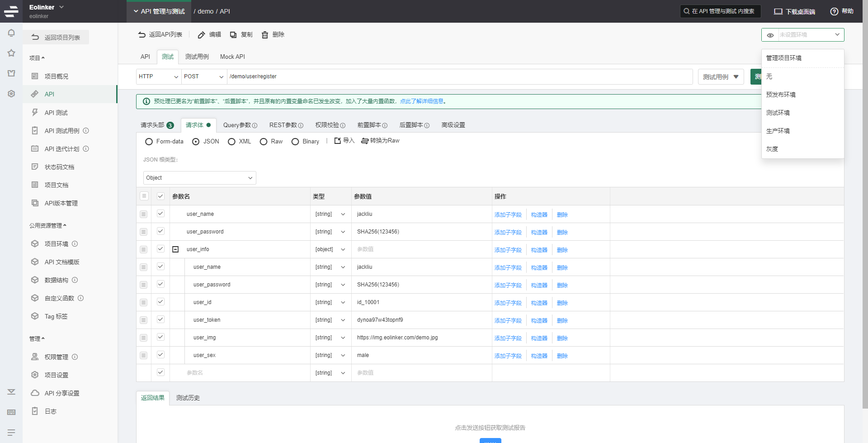Click the help question mark icon
The width and height of the screenshot is (868, 443).
coord(834,11)
